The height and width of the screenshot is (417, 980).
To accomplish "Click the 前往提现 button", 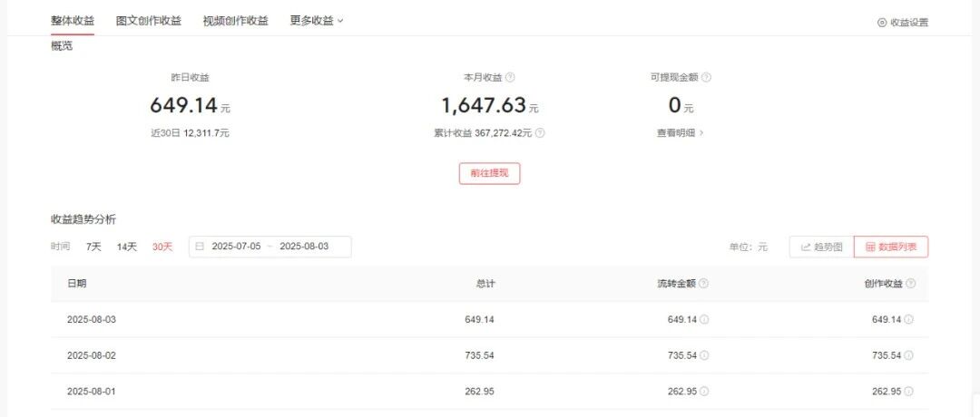I will coord(489,173).
